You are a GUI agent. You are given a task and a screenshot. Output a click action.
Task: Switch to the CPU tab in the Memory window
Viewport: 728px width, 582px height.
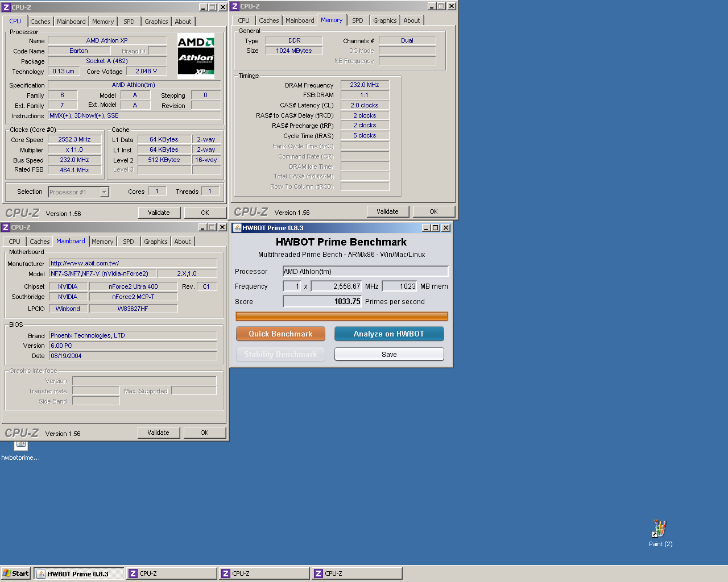coord(244,20)
